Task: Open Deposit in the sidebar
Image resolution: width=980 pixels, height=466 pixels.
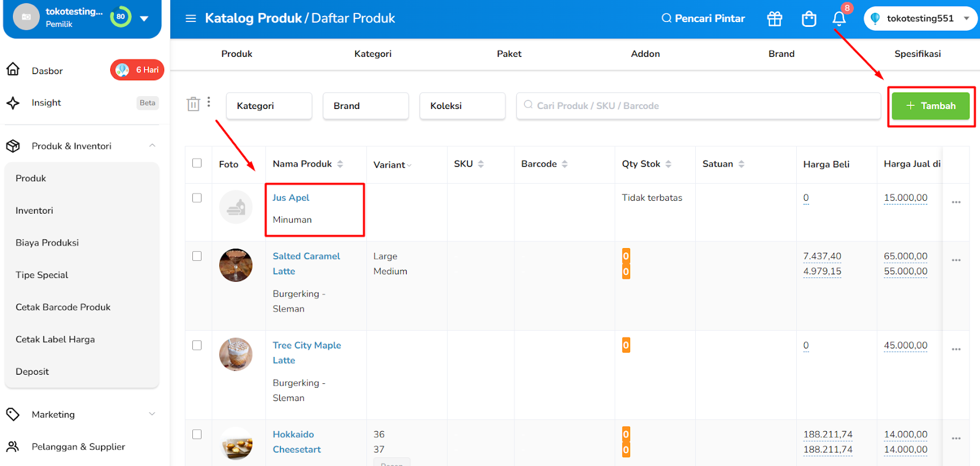Action: [x=32, y=372]
